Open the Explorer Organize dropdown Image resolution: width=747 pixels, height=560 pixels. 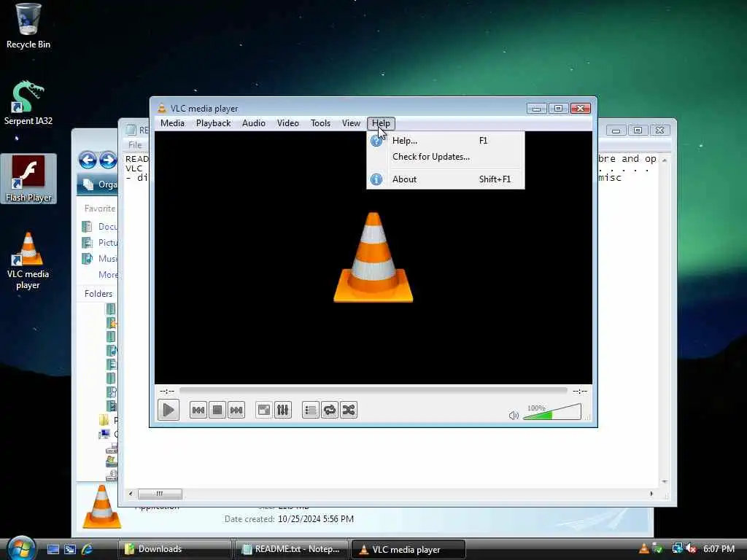pyautogui.click(x=99, y=184)
